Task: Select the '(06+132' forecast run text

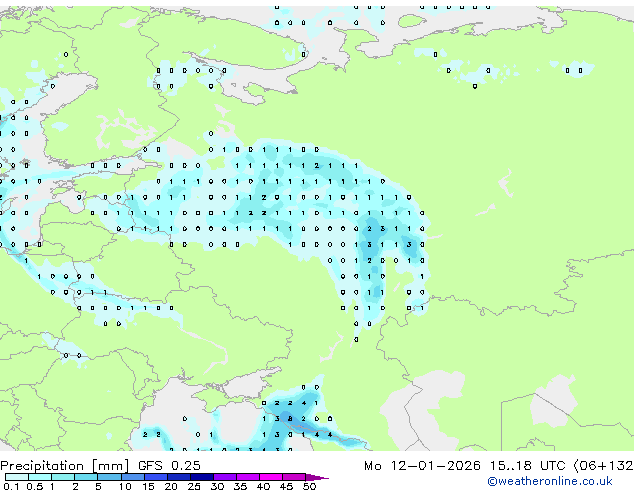Action: [604, 466]
